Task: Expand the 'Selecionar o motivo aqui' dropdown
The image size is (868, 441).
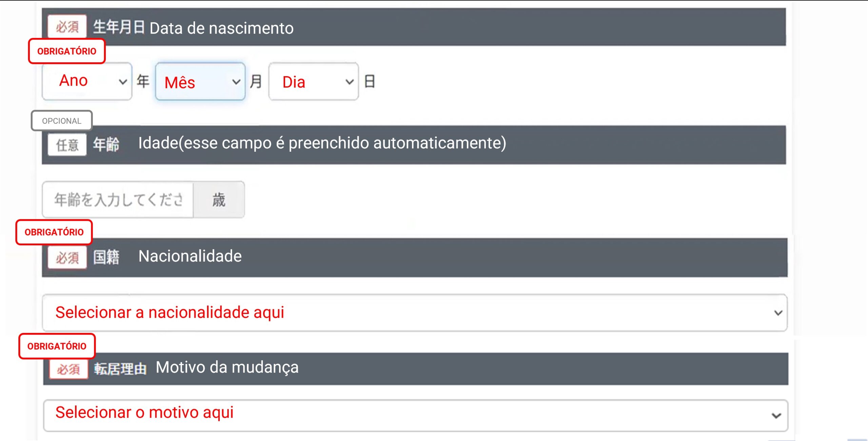Action: point(415,415)
